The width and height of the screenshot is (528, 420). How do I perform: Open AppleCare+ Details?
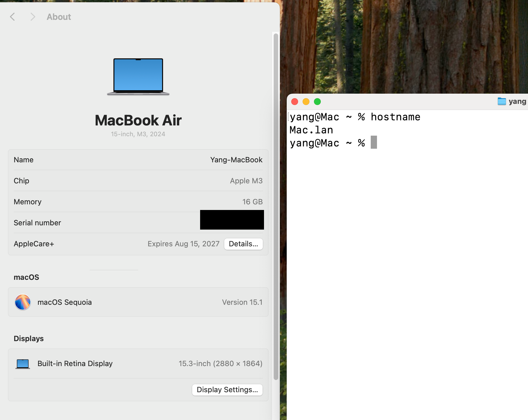click(x=244, y=244)
